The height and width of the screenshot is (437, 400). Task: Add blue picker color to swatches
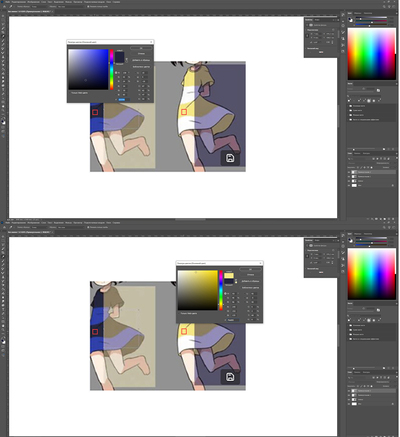tap(141, 60)
